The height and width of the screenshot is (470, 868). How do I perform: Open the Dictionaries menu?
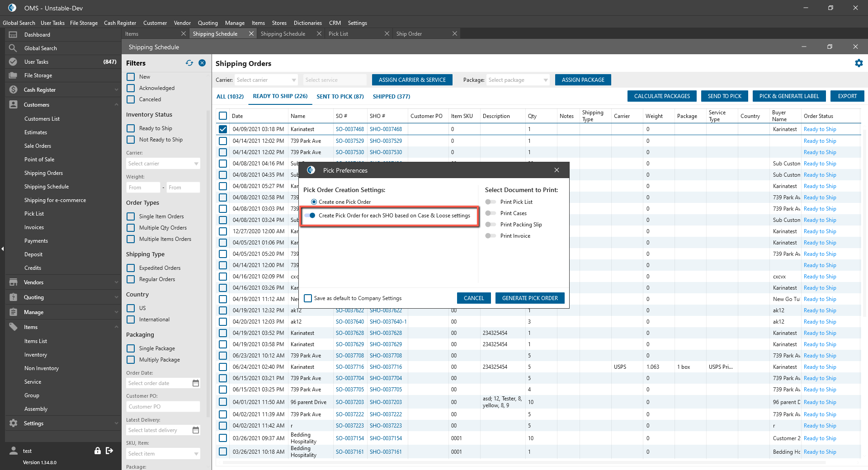click(307, 23)
